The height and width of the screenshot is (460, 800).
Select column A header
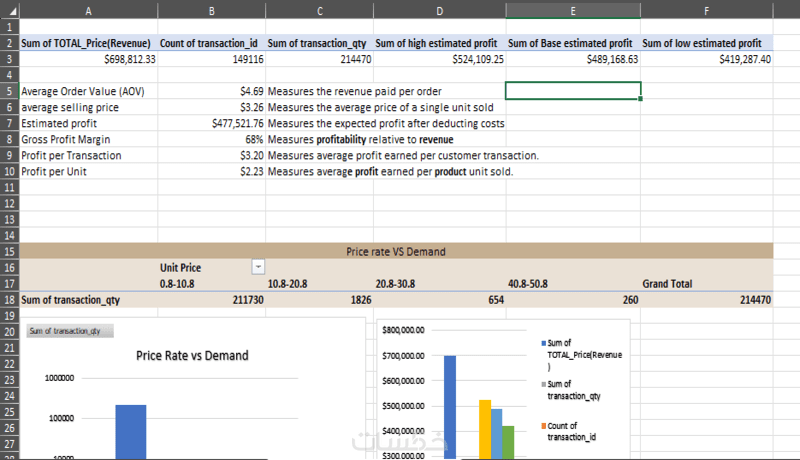(88, 9)
